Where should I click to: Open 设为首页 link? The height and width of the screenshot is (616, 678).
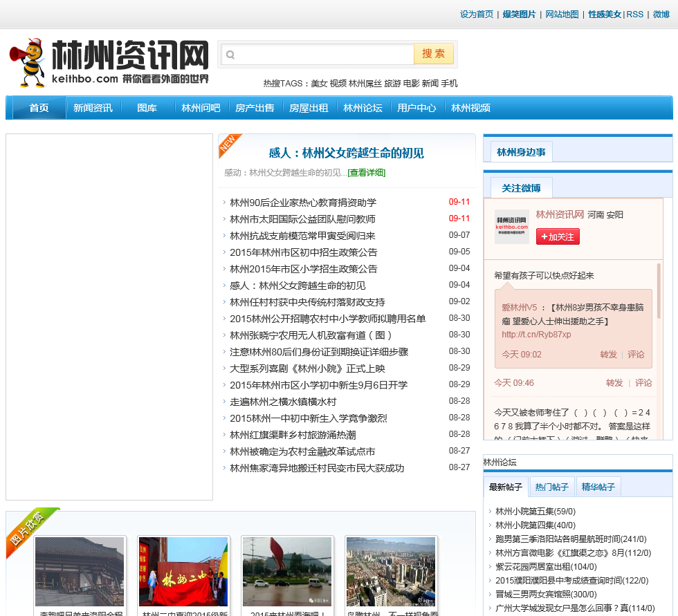477,15
